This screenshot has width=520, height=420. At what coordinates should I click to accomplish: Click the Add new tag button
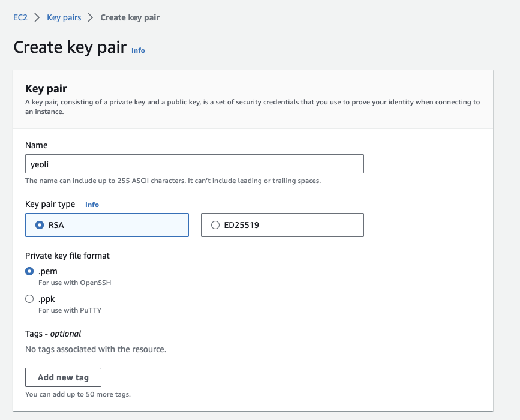click(x=63, y=377)
